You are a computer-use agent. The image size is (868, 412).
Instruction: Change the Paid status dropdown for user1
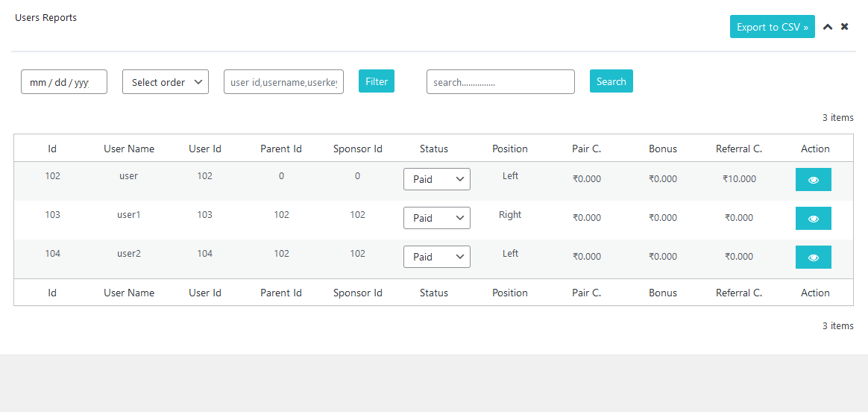pyautogui.click(x=436, y=218)
